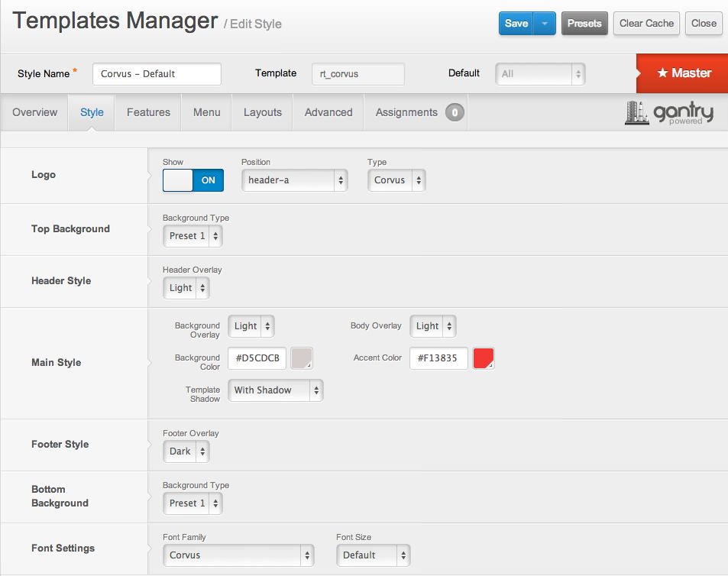Click the Assignments count badge
The height and width of the screenshot is (576, 728).
[x=455, y=112]
